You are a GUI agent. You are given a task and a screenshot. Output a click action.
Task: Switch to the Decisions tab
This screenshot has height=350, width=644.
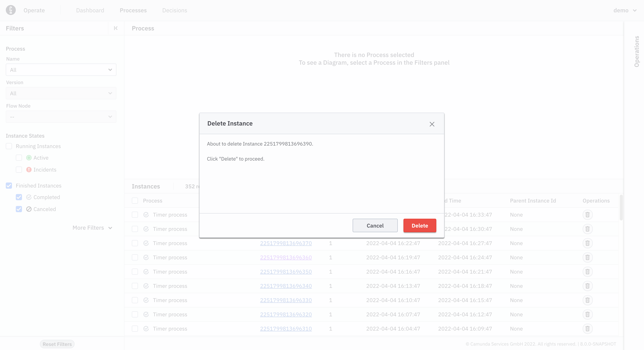[175, 10]
